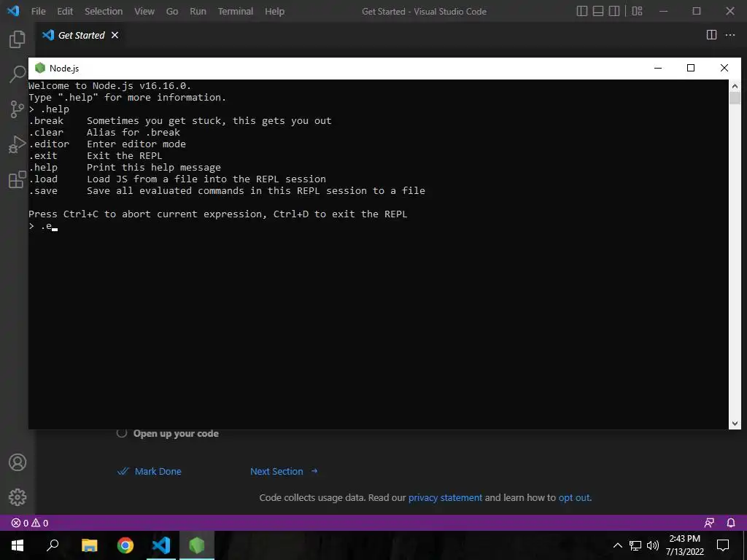This screenshot has width=747, height=560.
Task: Open Customize Layout icon
Action: pos(637,11)
